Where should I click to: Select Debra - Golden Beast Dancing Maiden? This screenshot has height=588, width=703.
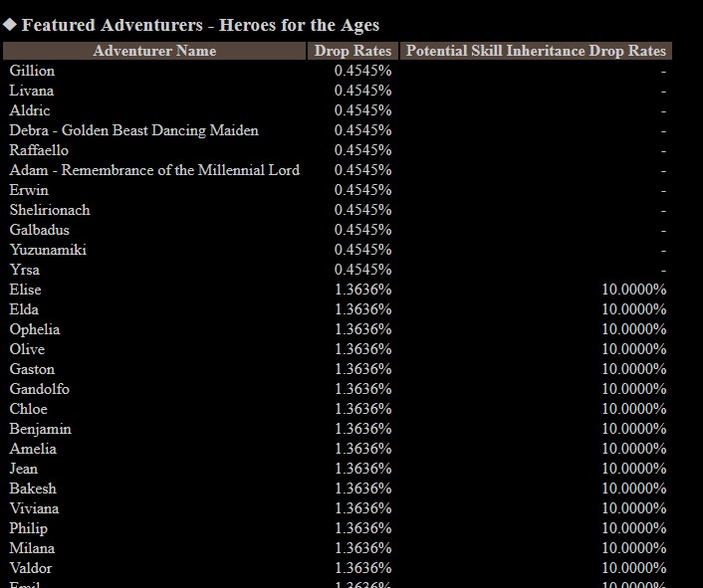pyautogui.click(x=133, y=130)
